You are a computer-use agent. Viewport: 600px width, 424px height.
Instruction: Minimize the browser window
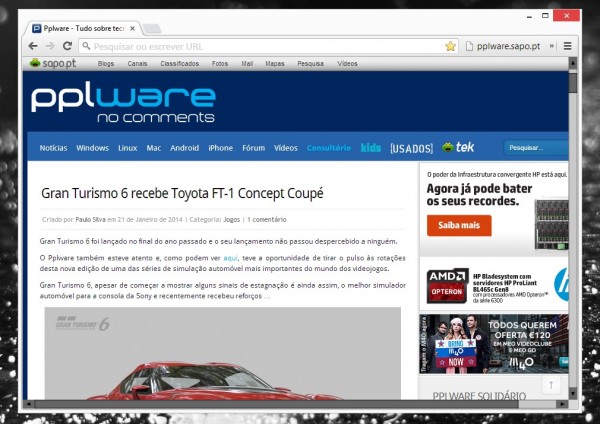[530, 16]
